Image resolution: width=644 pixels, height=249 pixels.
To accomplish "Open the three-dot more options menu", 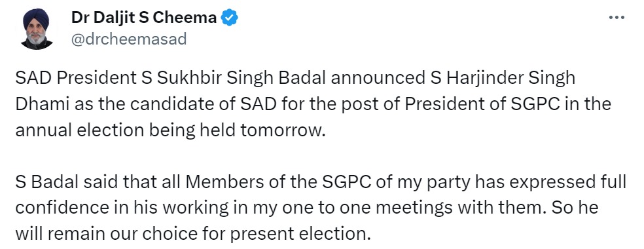I will (x=617, y=18).
